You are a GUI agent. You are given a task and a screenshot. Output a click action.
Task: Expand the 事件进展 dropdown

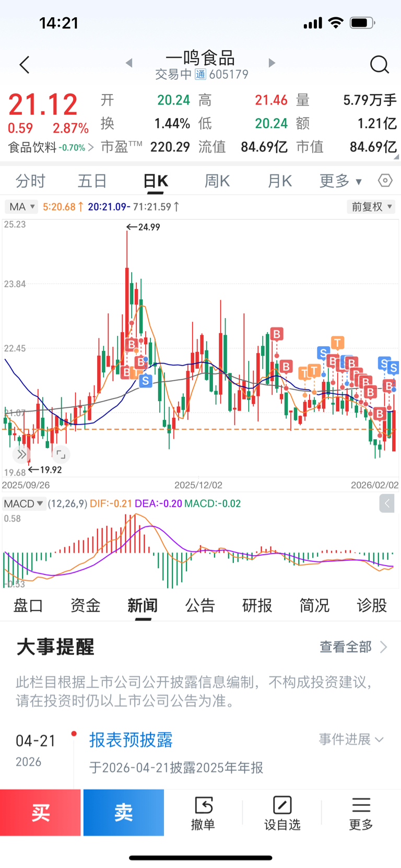point(351,740)
